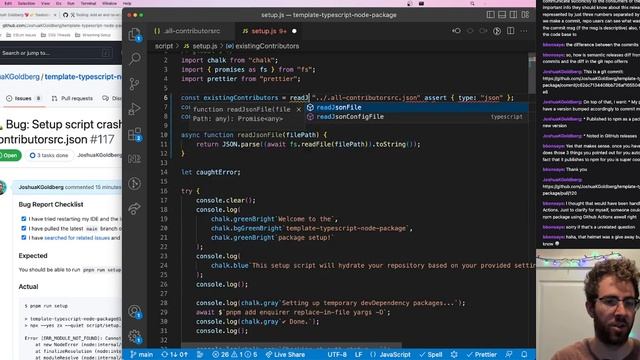Open the Issues tab in the GitHub repo

[24, 98]
